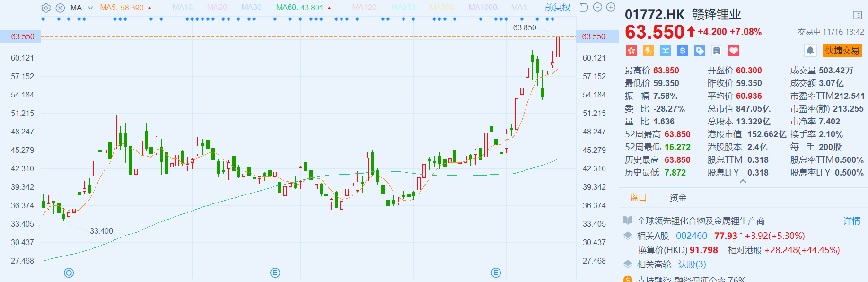The width and height of the screenshot is (868, 282).
Task: Click the 换算价(HKD) value 91.798
Action: [x=704, y=250]
